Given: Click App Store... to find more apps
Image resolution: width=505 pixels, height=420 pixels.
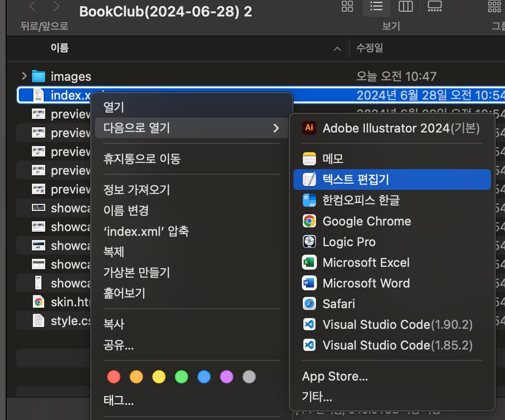Looking at the screenshot, I should pos(335,376).
